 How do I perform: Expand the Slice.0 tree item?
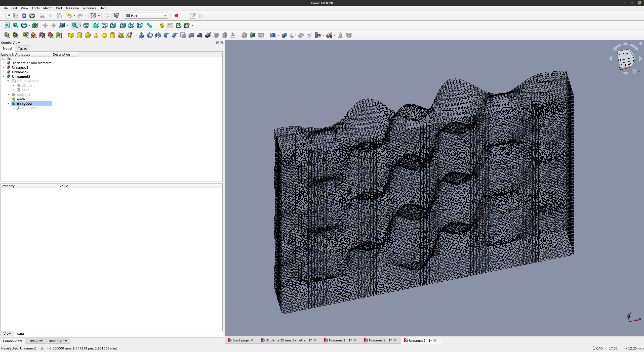coord(13,85)
